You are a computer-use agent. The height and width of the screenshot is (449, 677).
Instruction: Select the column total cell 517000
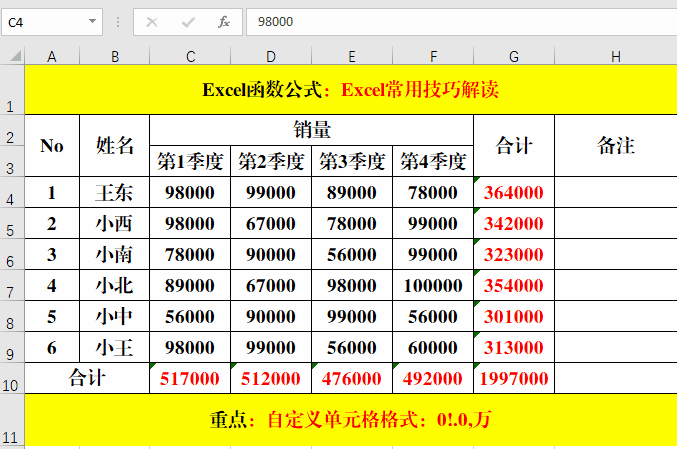tap(190, 378)
